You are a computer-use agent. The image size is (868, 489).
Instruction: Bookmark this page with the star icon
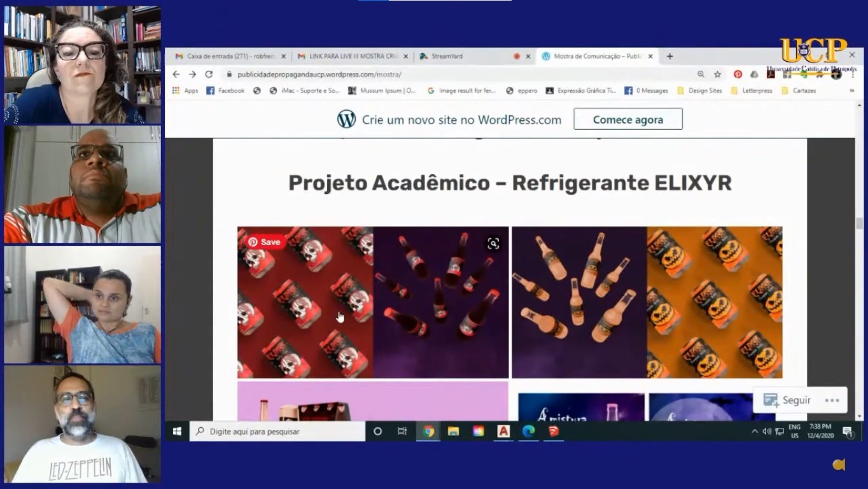[x=717, y=74]
